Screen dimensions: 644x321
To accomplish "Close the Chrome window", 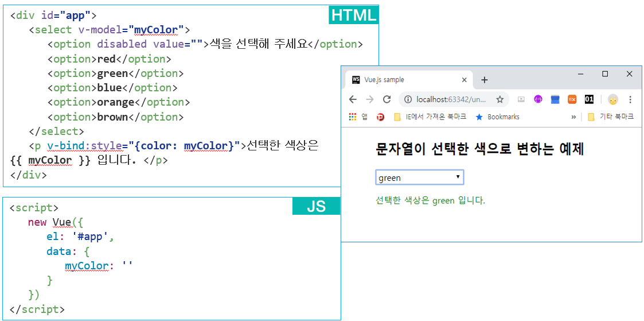I will coord(629,74).
